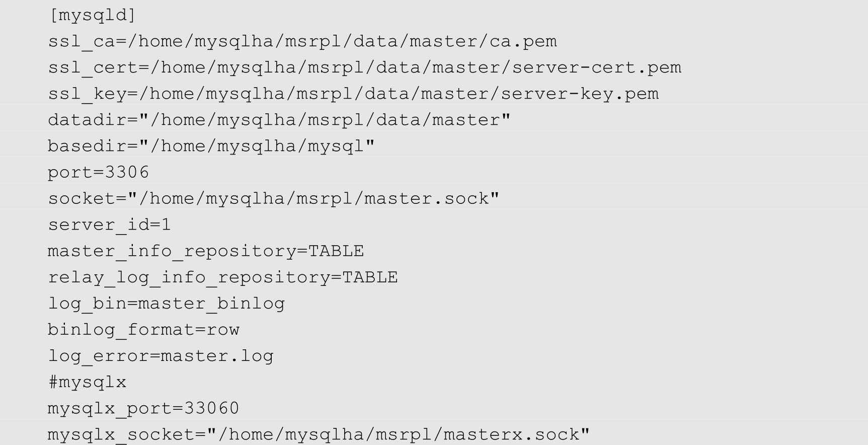Click the port=3306 line
This screenshot has height=445, width=868.
[99, 172]
